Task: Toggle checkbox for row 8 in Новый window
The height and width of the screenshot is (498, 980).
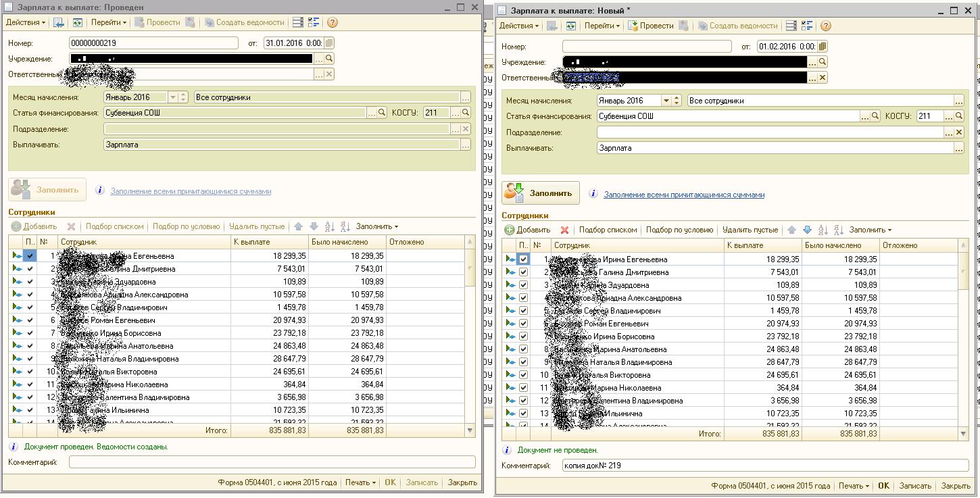Action: click(x=523, y=349)
